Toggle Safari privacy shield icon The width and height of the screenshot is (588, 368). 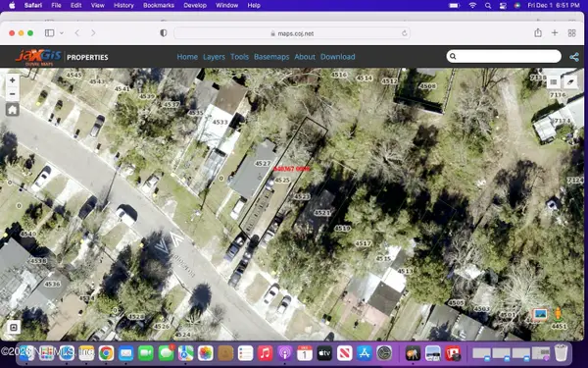[x=163, y=33]
